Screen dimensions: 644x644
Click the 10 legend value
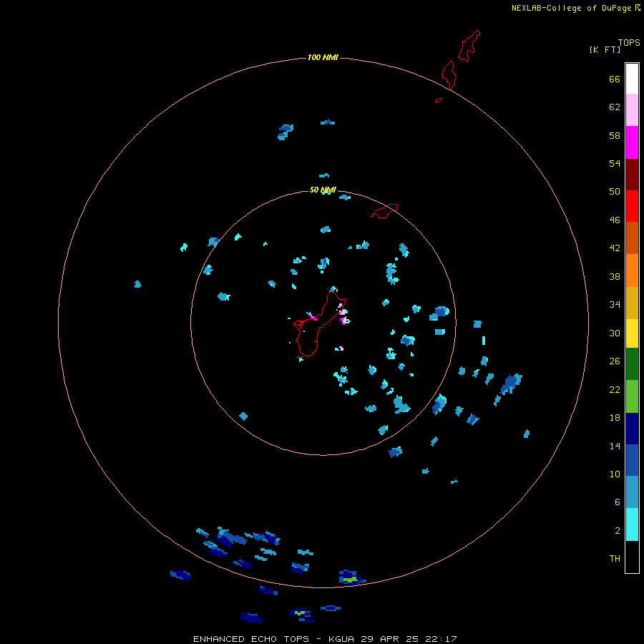coord(615,474)
